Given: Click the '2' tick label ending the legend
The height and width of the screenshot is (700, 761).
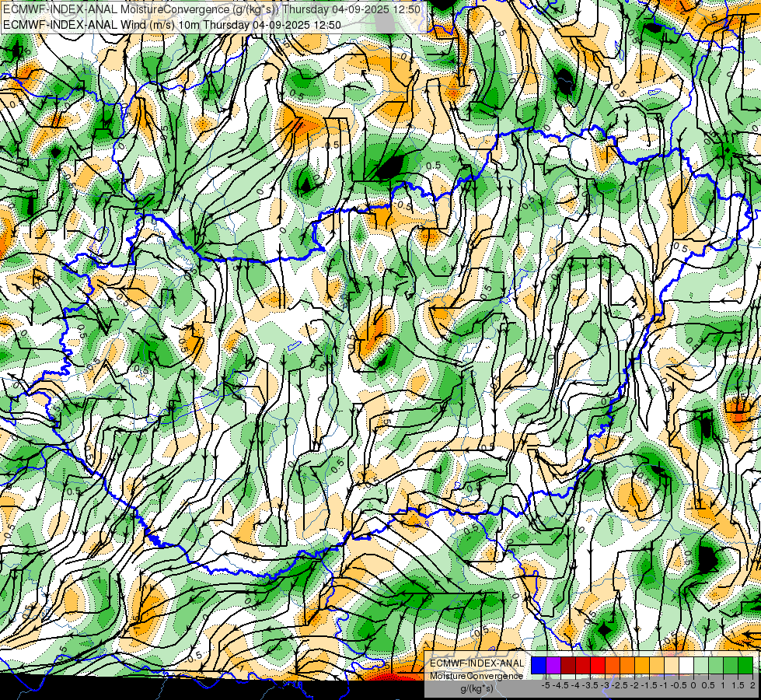Looking at the screenshot, I should (x=752, y=685).
